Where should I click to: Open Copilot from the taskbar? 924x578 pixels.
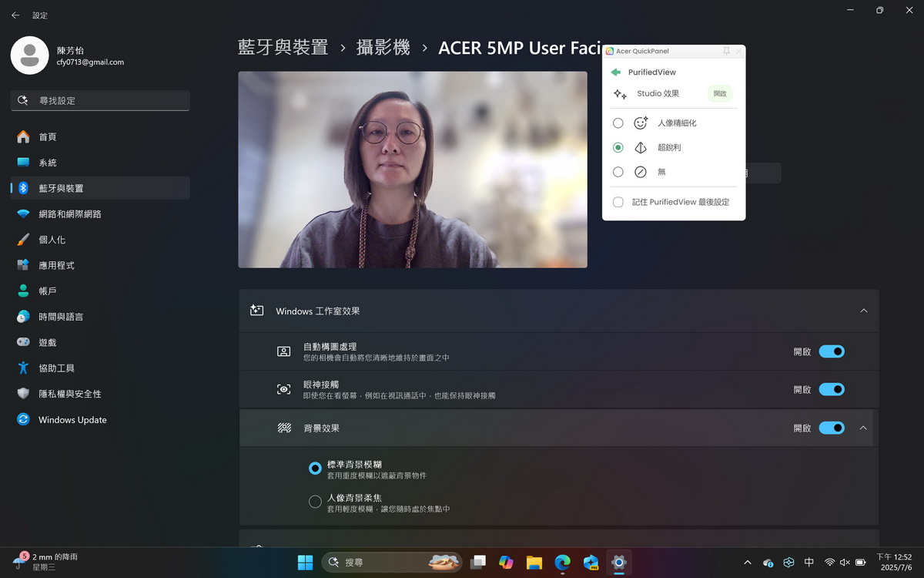[x=506, y=563]
